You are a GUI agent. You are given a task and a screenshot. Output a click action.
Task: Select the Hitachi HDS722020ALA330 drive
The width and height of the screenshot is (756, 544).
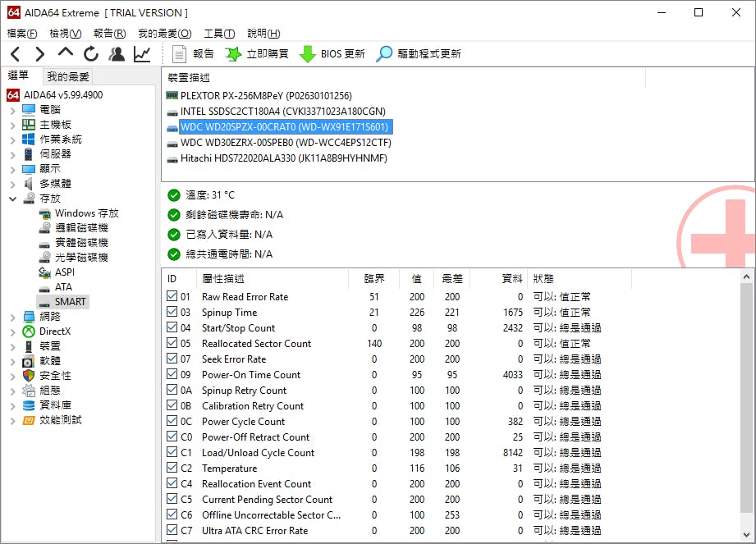coord(283,158)
